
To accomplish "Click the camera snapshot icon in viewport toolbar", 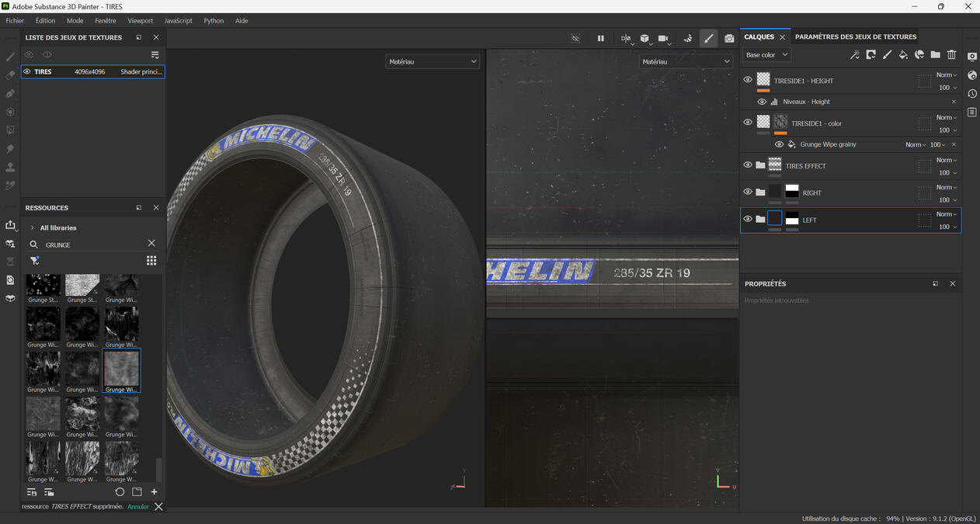I will pyautogui.click(x=728, y=37).
